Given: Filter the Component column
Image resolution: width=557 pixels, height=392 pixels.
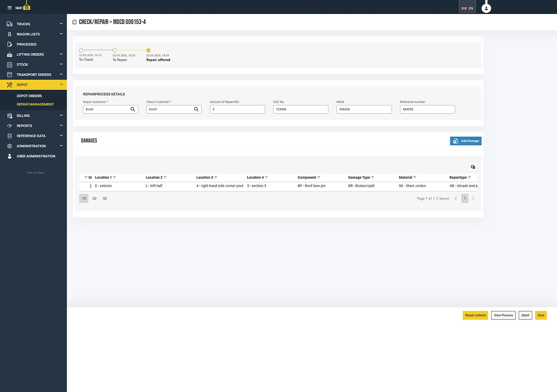Looking at the screenshot, I should coord(319,177).
